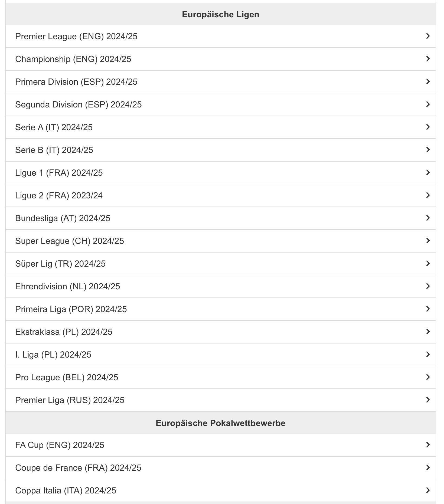Open Serie A (IT) 2024/25

tap(54, 127)
